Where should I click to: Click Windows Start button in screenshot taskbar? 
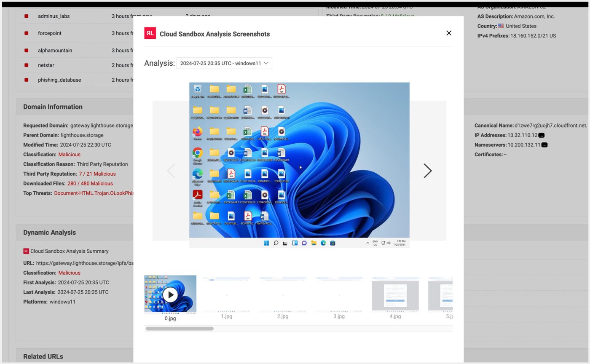click(x=266, y=243)
